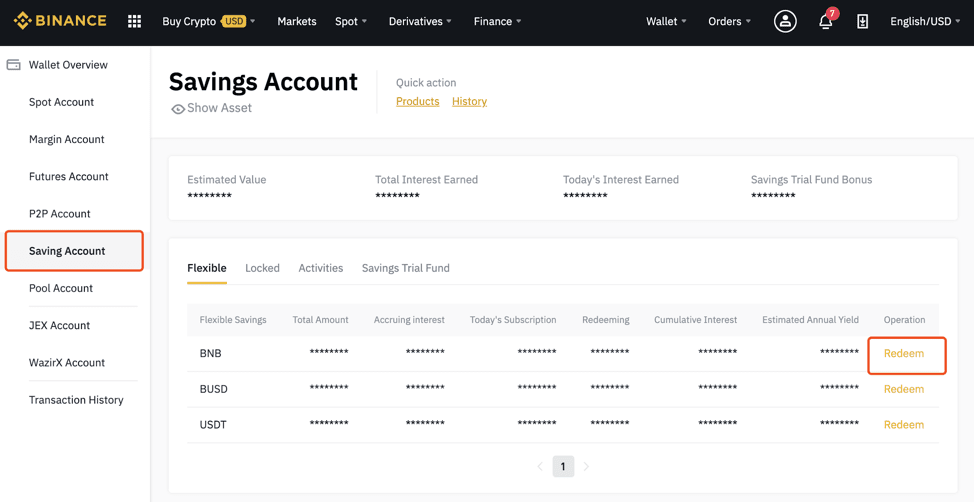
Task: Click the Wallet Overview card icon
Action: tap(14, 65)
